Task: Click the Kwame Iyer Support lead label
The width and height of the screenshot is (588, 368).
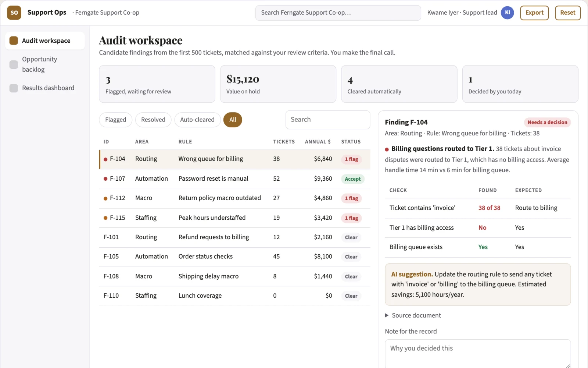Action: pos(462,13)
